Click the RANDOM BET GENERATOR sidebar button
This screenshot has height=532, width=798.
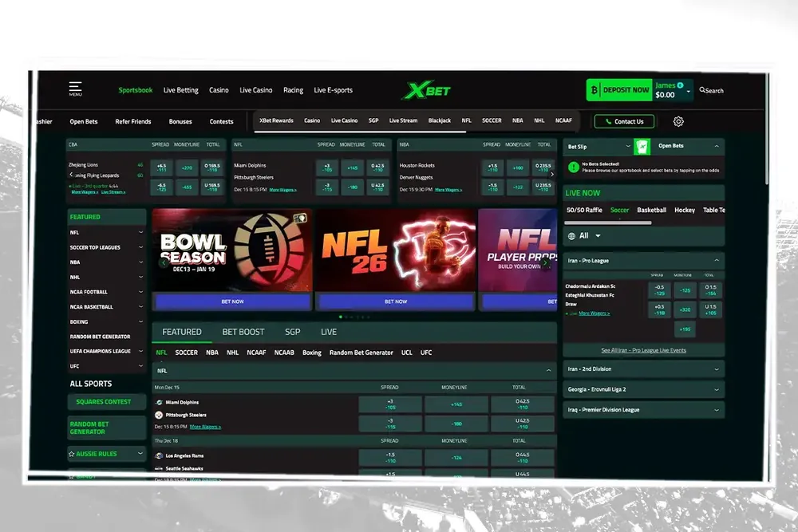point(106,428)
